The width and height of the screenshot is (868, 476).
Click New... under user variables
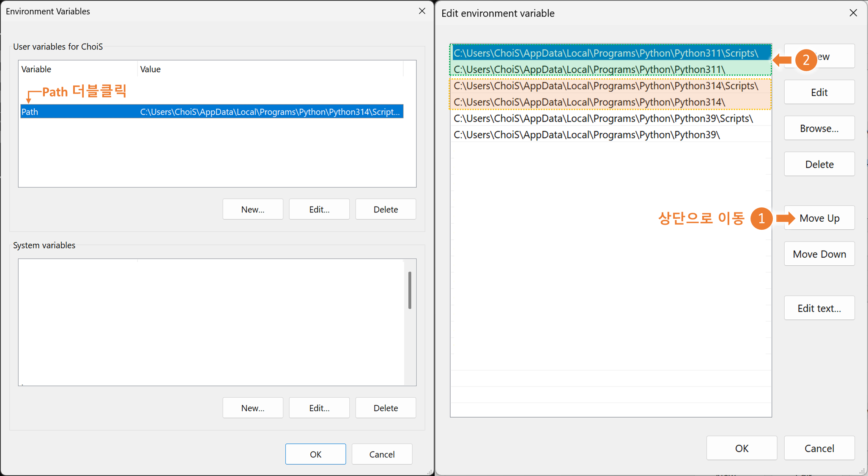(253, 209)
